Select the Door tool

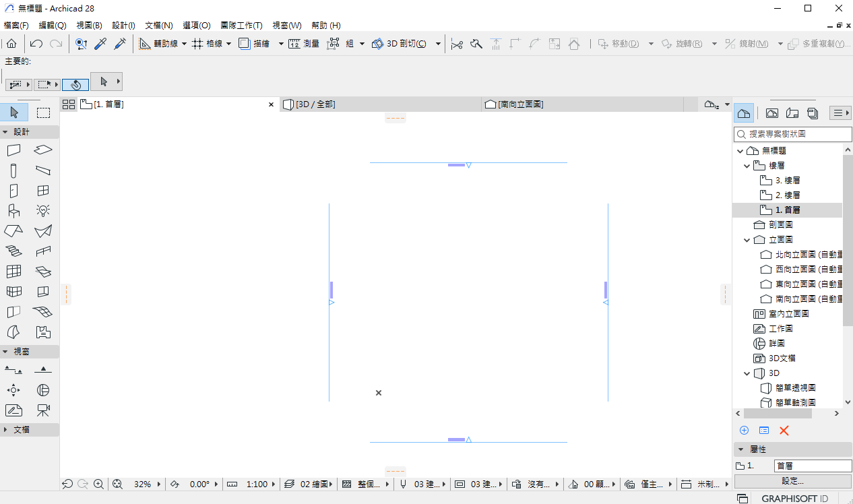pos(13,191)
